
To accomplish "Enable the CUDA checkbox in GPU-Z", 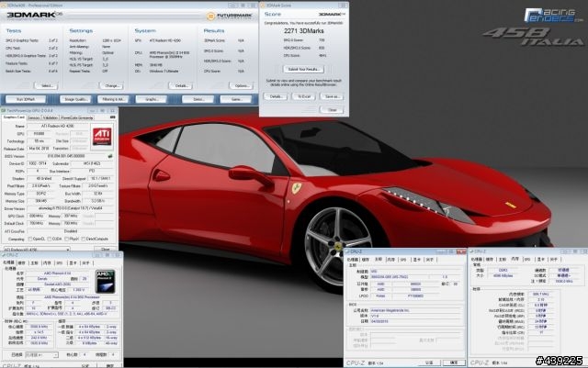I will pyautogui.click(x=49, y=240).
